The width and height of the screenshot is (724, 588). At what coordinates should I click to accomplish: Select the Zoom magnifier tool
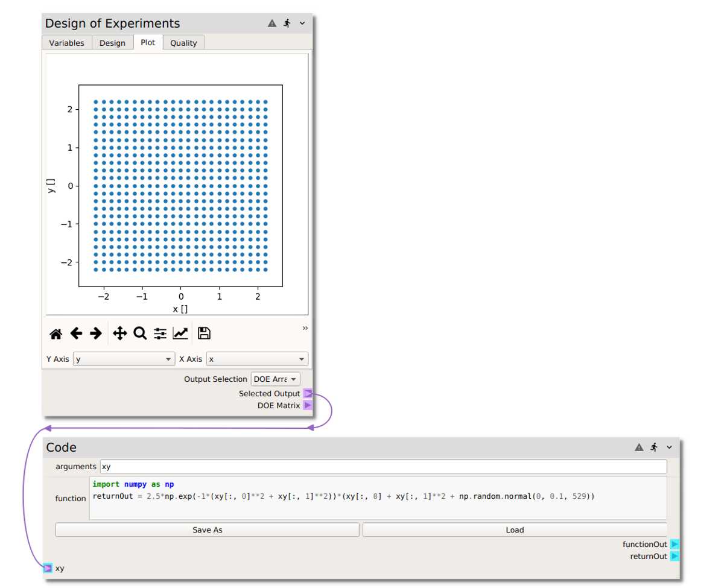point(140,333)
